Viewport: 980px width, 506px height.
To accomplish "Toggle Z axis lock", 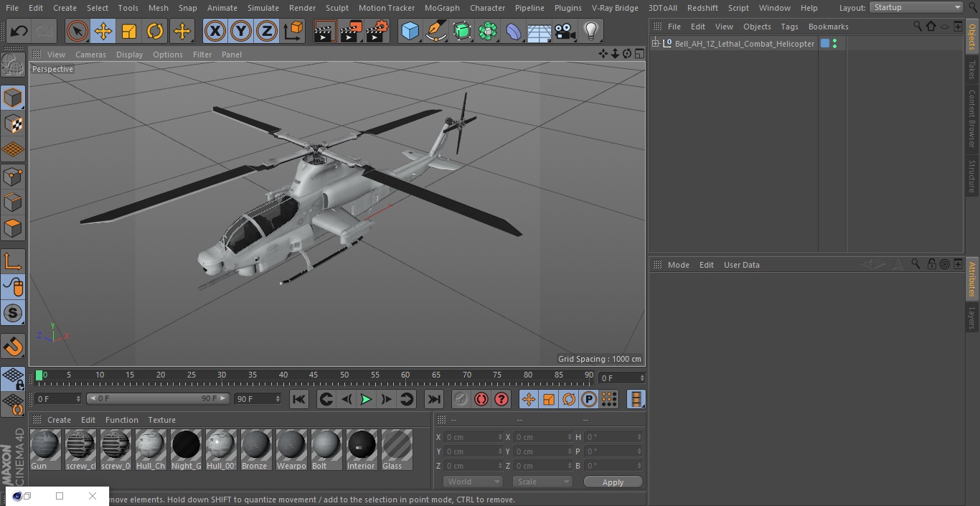I will coord(267,32).
